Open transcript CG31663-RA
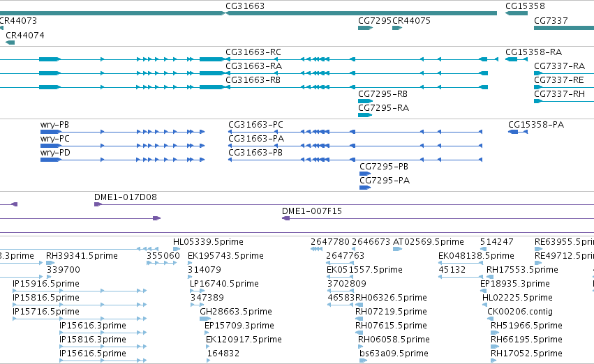Image resolution: width=594 pixels, height=364 pixels. pos(253,66)
